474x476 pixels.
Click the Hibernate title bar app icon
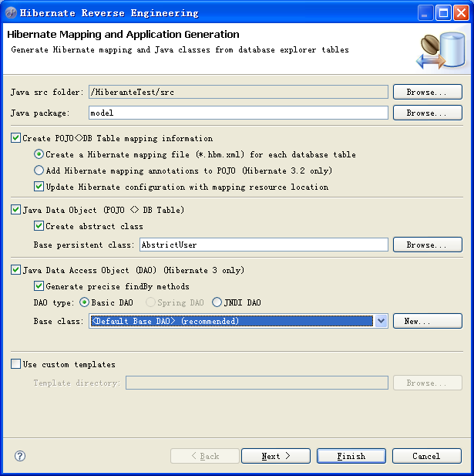(11, 13)
